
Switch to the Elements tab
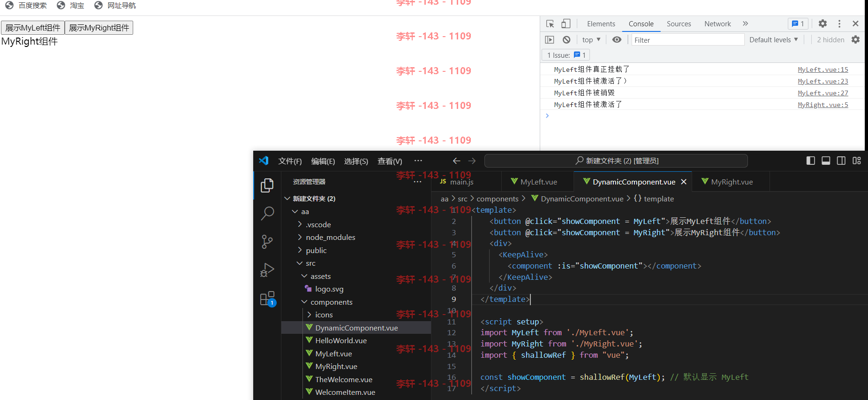click(601, 24)
